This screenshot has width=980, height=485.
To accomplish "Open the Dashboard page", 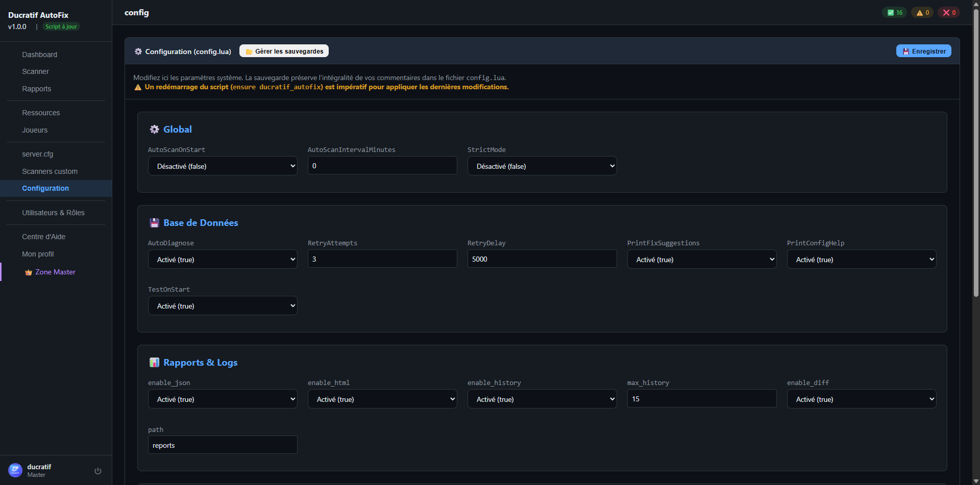I will [40, 55].
